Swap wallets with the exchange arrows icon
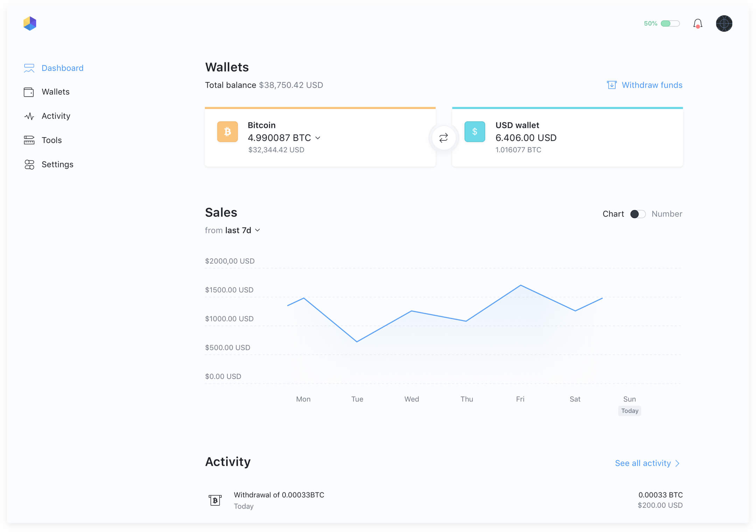Screen dimensions: 756x532 click(x=443, y=138)
